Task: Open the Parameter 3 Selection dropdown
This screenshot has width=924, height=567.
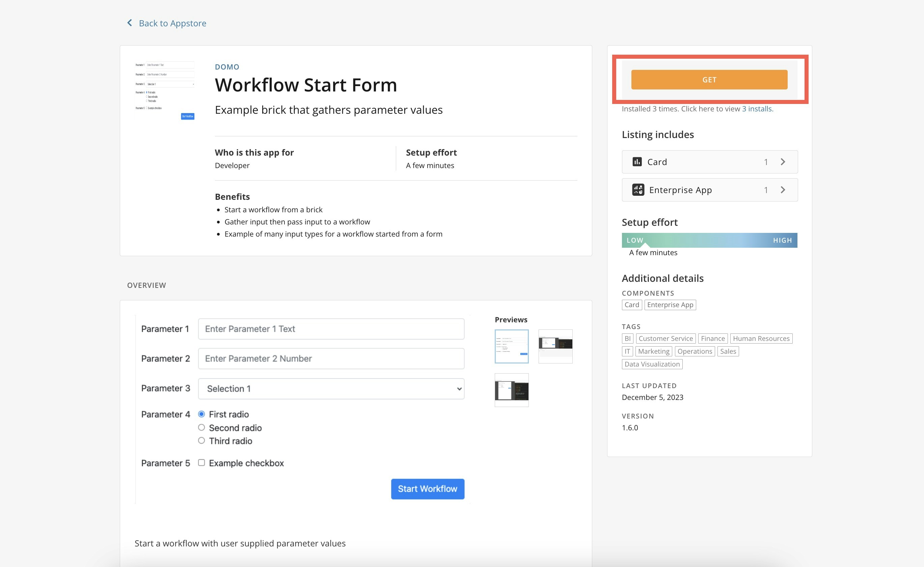Action: point(331,388)
